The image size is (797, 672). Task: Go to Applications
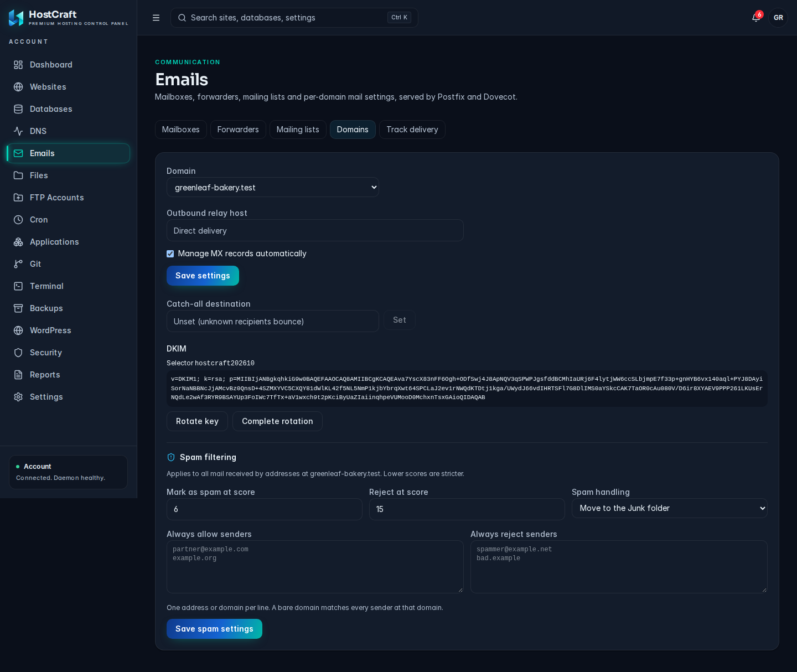pyautogui.click(x=68, y=242)
